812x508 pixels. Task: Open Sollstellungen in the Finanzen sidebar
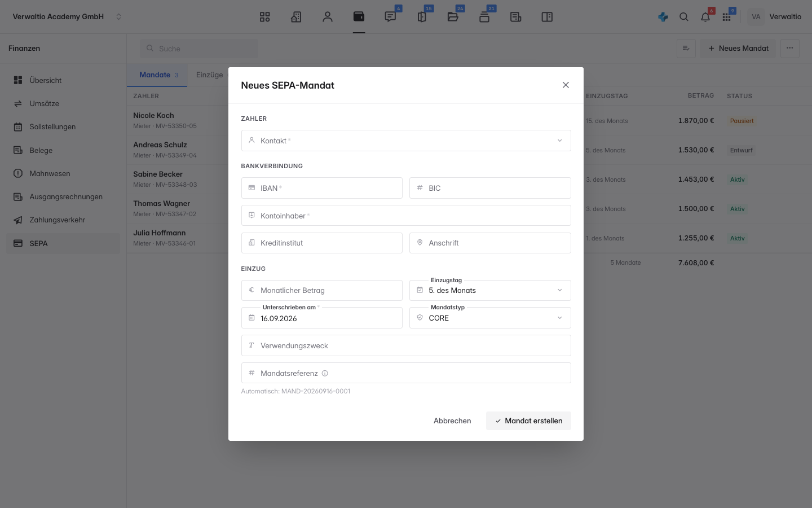[63, 127]
